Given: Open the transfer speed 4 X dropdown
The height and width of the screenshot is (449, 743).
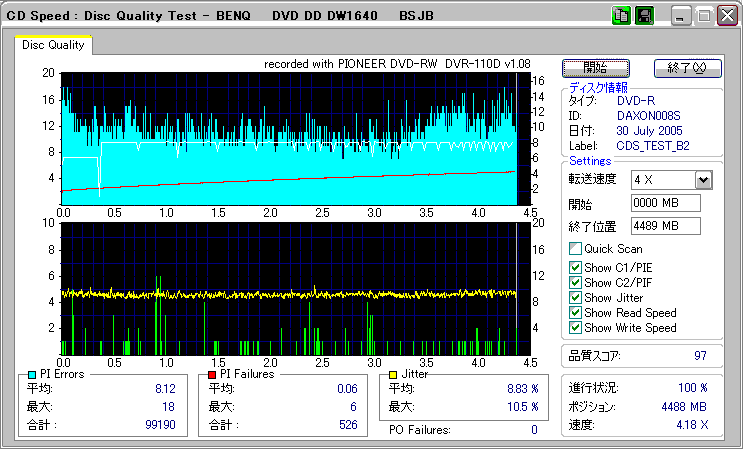Looking at the screenshot, I should pos(703,180).
